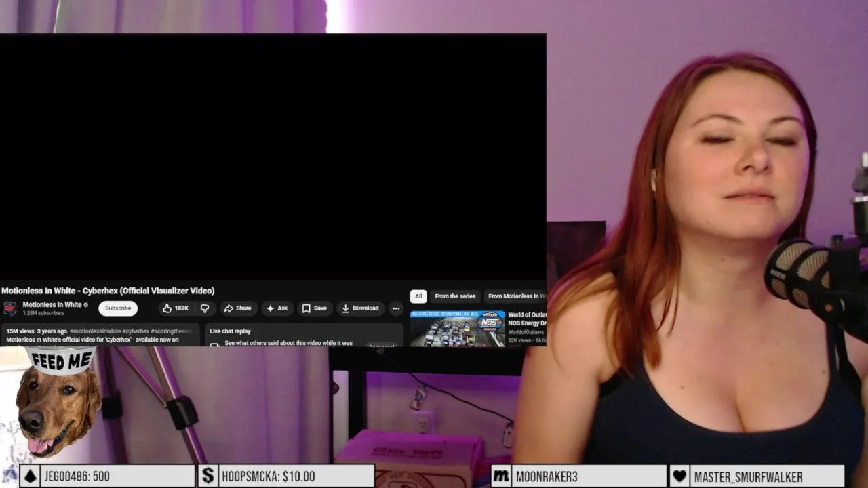
Task: Click the MOONRAKER3 follower label
Action: [x=547, y=476]
